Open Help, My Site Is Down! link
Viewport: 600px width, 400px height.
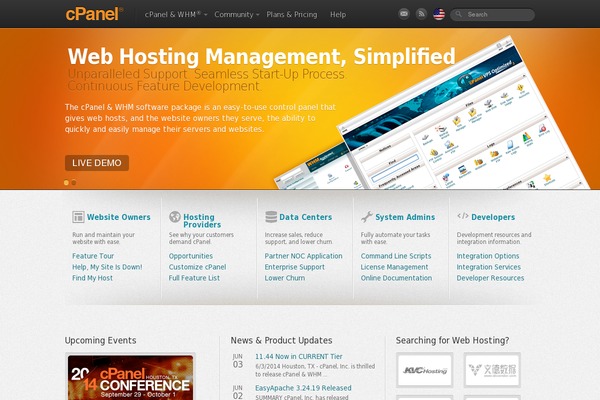pos(107,267)
